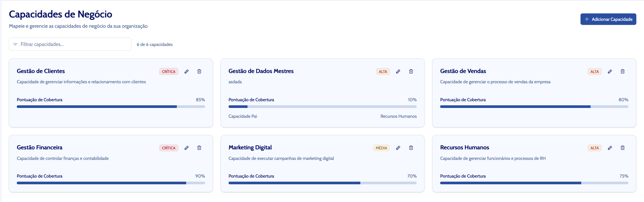Delete the Gestão de Vendas capability
The height and width of the screenshot is (202, 644).
click(x=622, y=72)
